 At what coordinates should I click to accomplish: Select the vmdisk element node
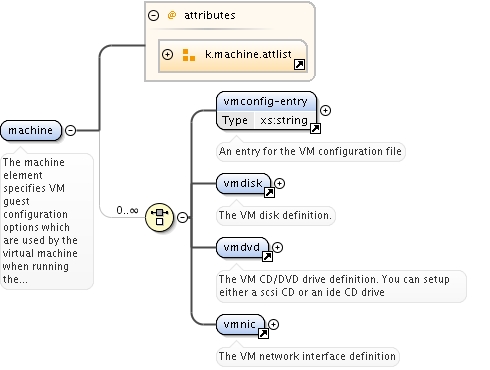[243, 183]
